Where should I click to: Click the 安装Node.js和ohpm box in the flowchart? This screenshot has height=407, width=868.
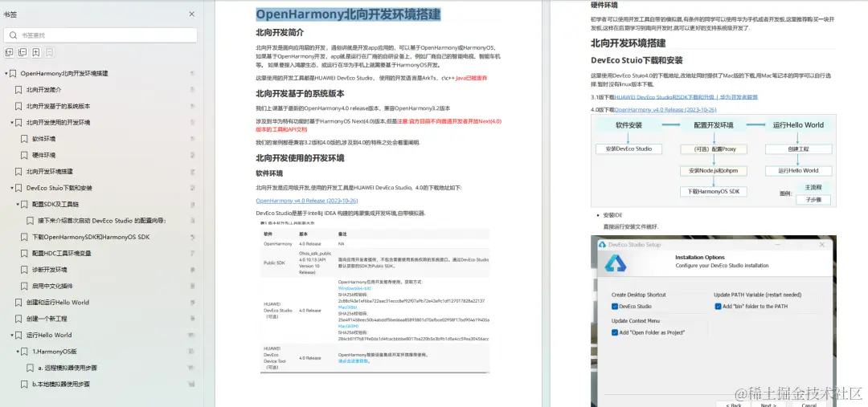(714, 170)
